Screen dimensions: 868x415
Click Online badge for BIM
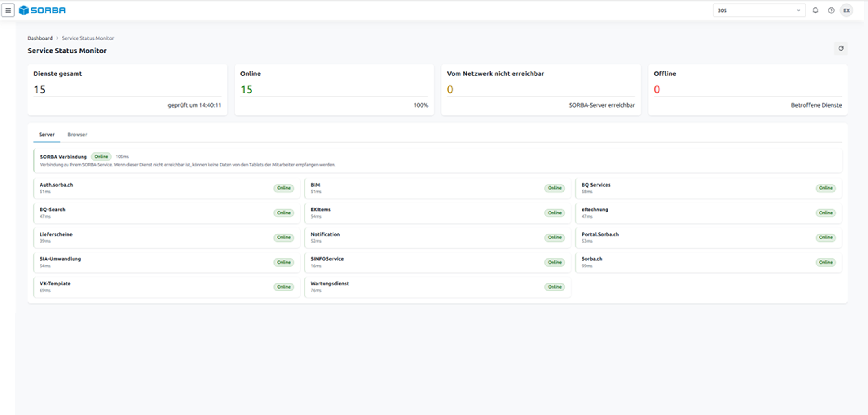click(555, 188)
